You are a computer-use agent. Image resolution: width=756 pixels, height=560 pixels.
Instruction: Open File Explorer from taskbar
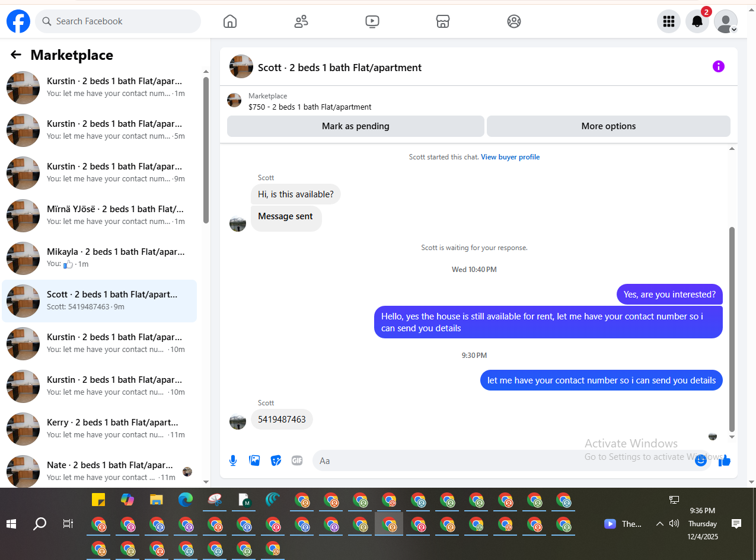pyautogui.click(x=157, y=500)
